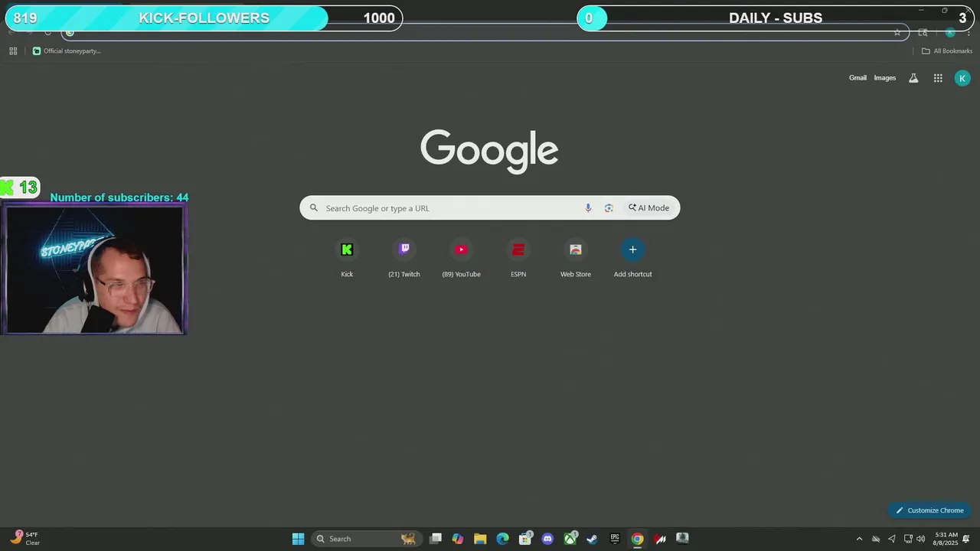Image resolution: width=980 pixels, height=551 pixels.
Task: Open Windows Start menu
Action: coord(298,539)
